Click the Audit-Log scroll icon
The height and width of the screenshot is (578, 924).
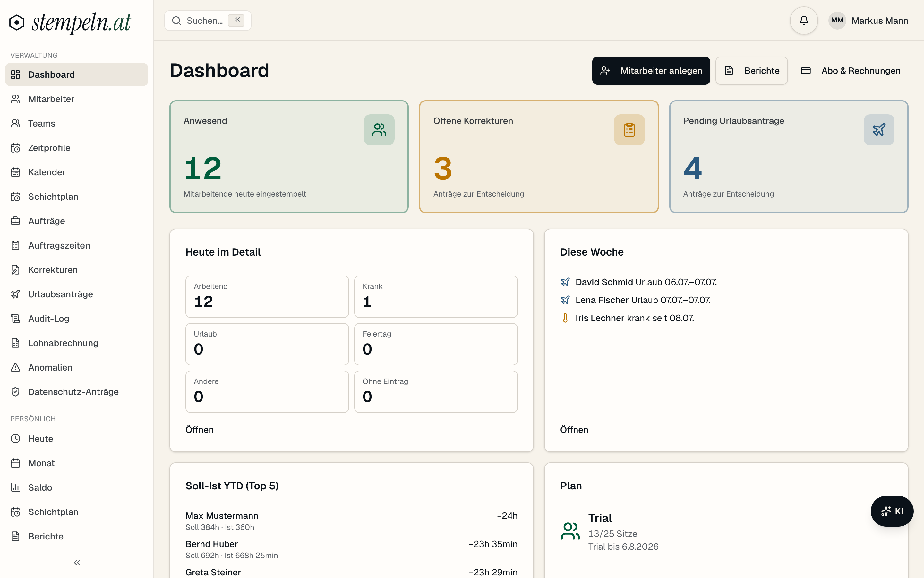(15, 319)
